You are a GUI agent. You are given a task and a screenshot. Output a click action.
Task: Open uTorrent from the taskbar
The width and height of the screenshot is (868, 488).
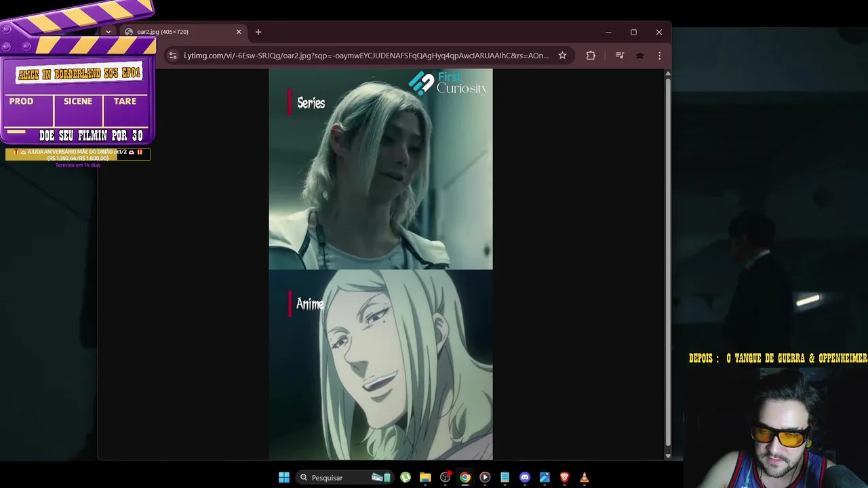coord(406,477)
